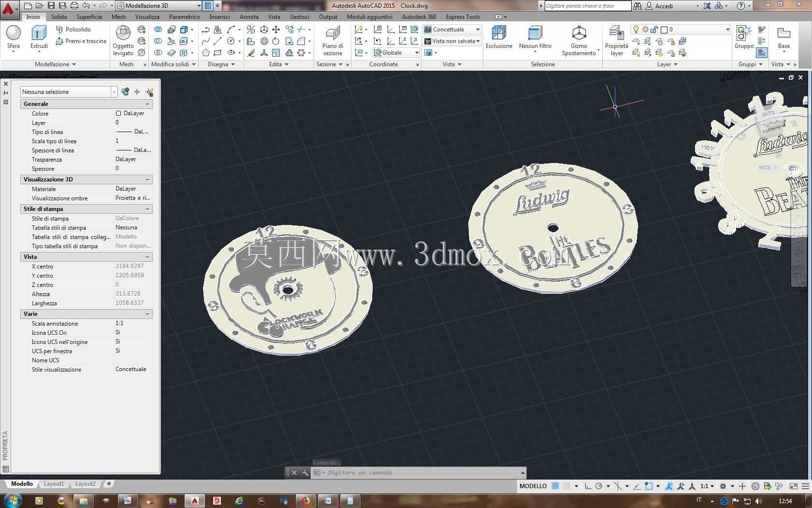Toggle ortho mode in status bar
Screen dimensions: 812x508
point(588,486)
